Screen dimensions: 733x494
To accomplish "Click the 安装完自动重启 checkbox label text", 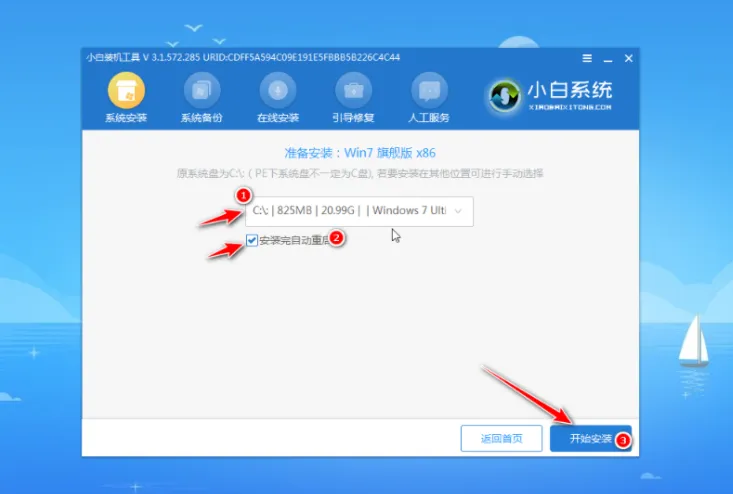I will (292, 240).
